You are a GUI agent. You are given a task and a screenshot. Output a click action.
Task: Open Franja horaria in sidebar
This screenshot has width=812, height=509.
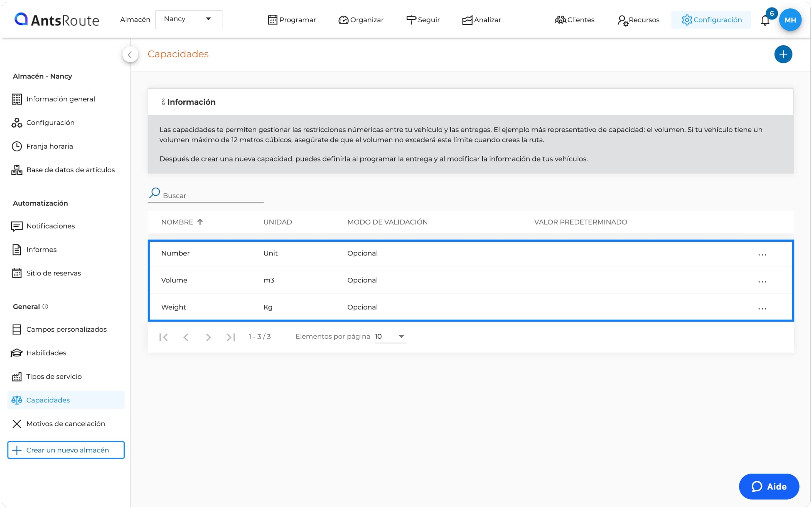coord(42,146)
